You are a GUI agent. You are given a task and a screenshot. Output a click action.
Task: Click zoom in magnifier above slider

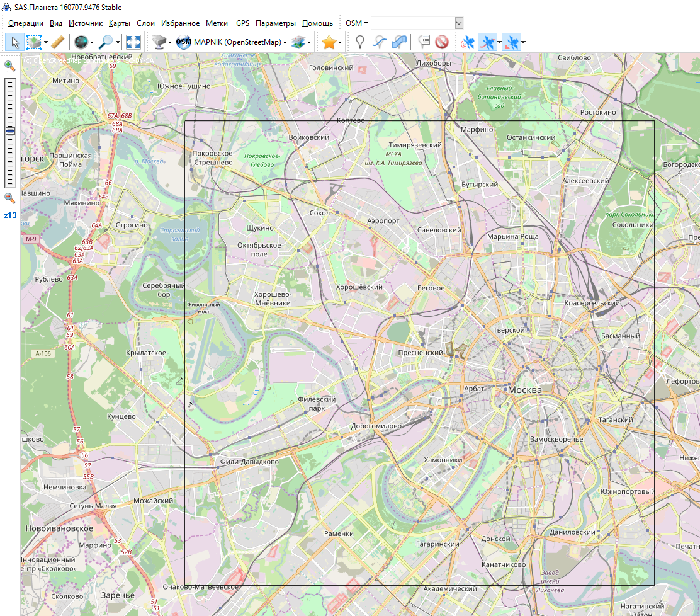tap(9, 66)
